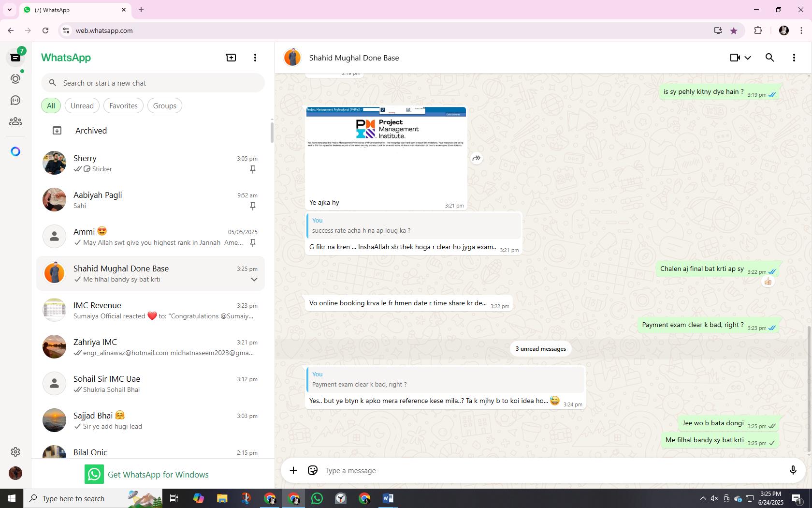The image size is (812, 508).
Task: Open WhatsApp app from taskbar
Action: coord(317,498)
